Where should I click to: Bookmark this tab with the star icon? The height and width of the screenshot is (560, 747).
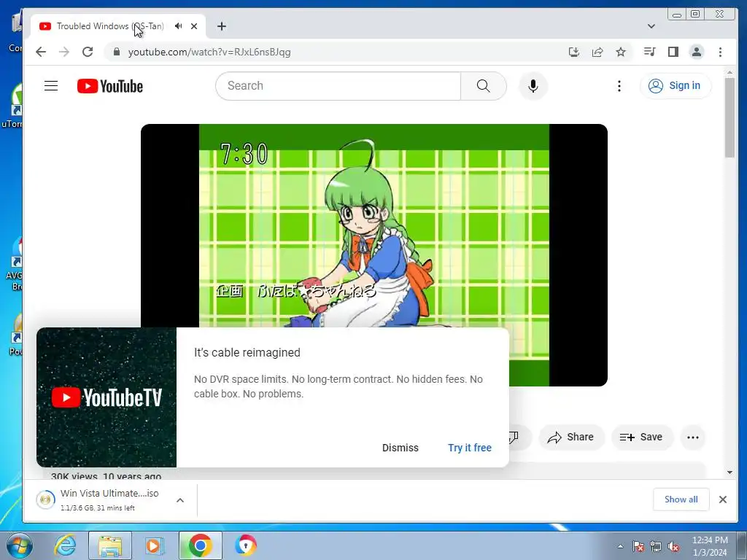(x=621, y=52)
